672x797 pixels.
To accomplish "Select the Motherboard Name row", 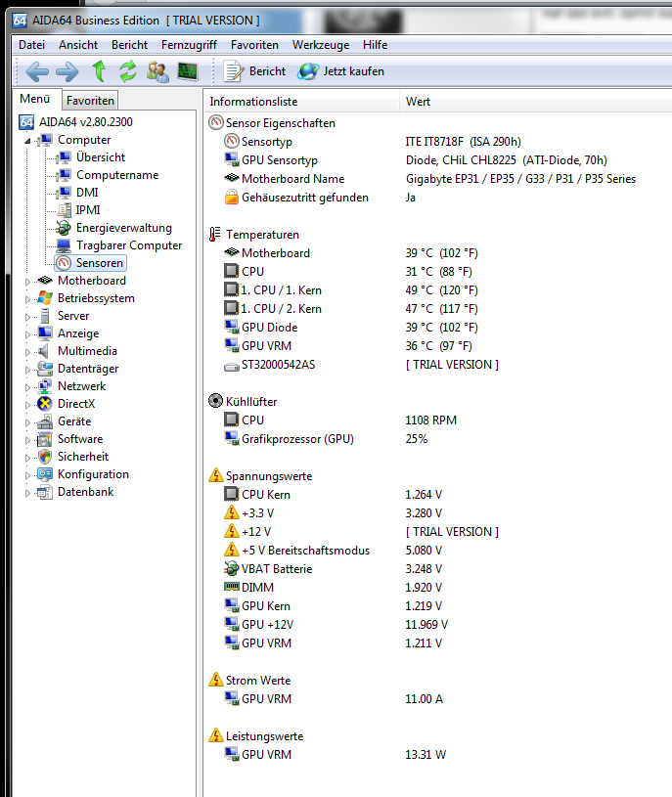I will [437, 179].
